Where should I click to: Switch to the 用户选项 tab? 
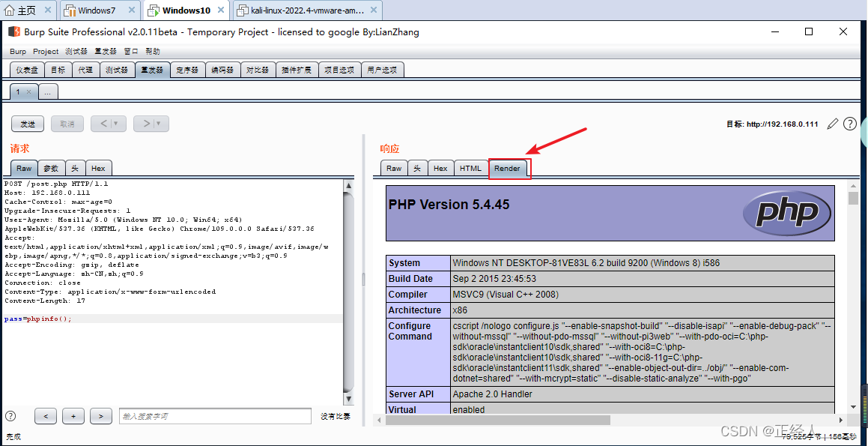[x=383, y=70]
